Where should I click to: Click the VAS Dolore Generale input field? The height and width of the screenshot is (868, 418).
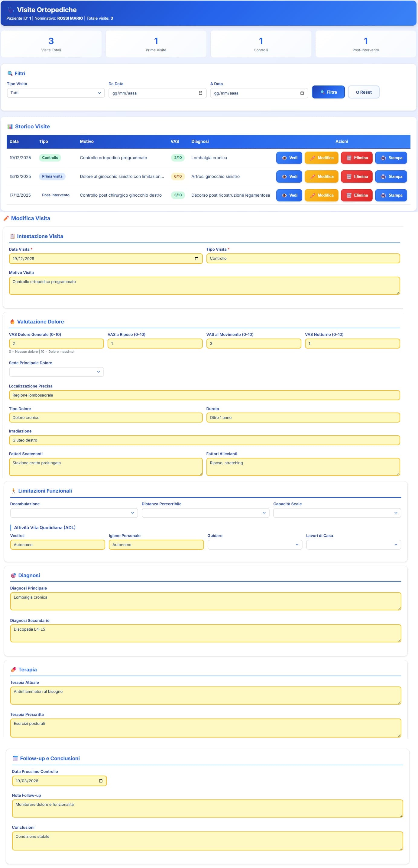tap(56, 343)
